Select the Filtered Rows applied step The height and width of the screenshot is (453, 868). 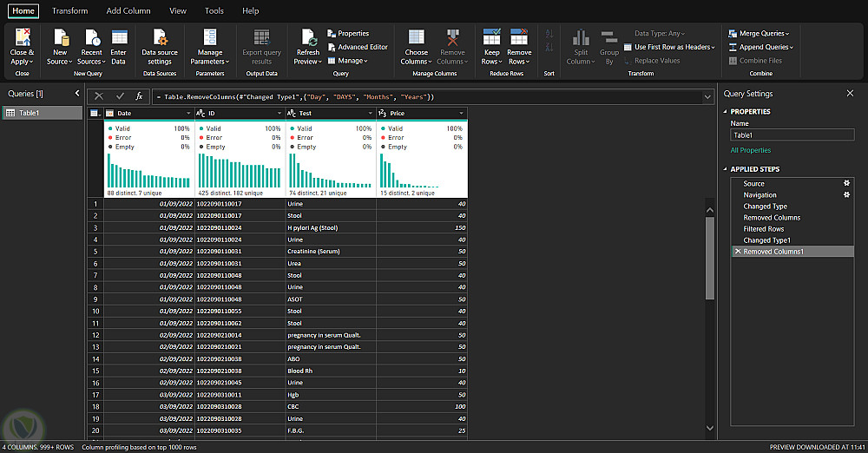coord(764,229)
